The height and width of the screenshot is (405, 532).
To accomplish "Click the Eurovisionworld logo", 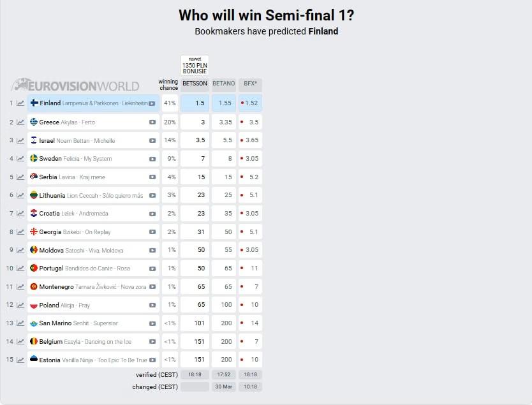I will click(x=75, y=85).
